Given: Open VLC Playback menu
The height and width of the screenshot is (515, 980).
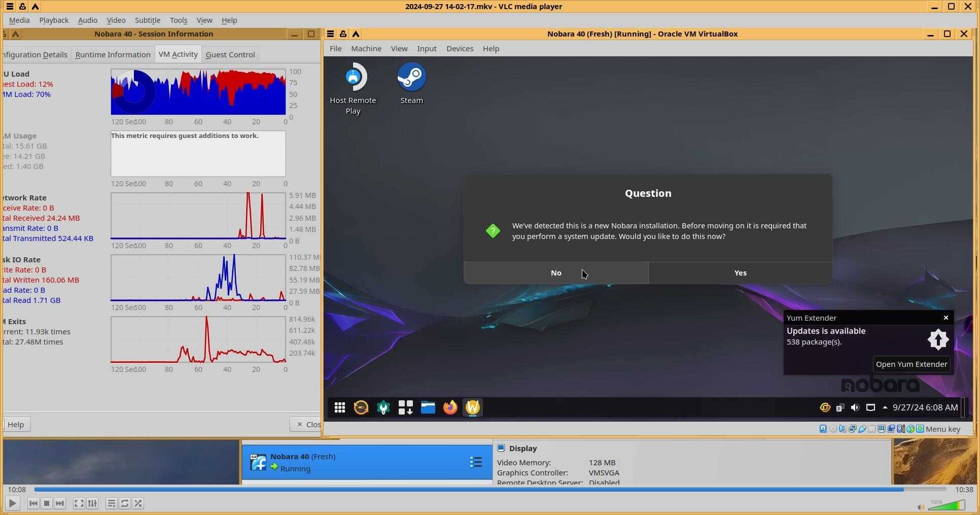Looking at the screenshot, I should tap(54, 20).
